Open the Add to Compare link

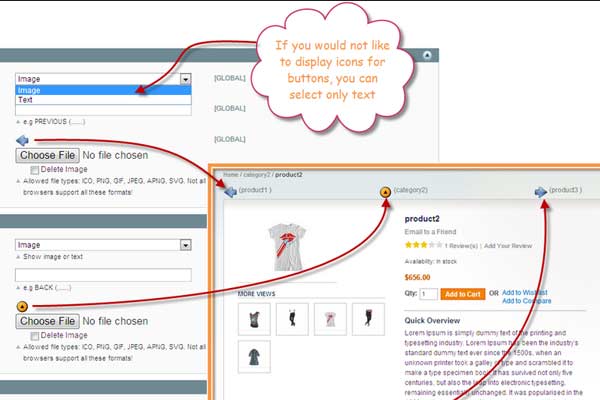pos(527,301)
